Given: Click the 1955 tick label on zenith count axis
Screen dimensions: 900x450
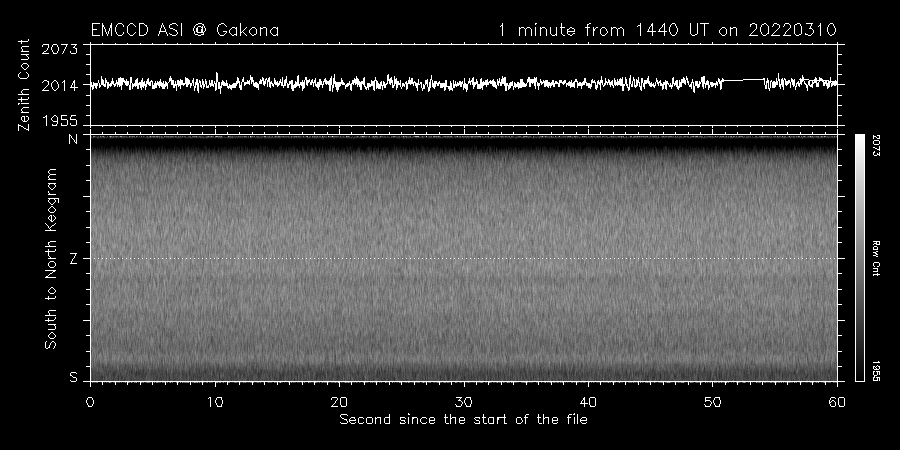Looking at the screenshot, I should 59,121.
